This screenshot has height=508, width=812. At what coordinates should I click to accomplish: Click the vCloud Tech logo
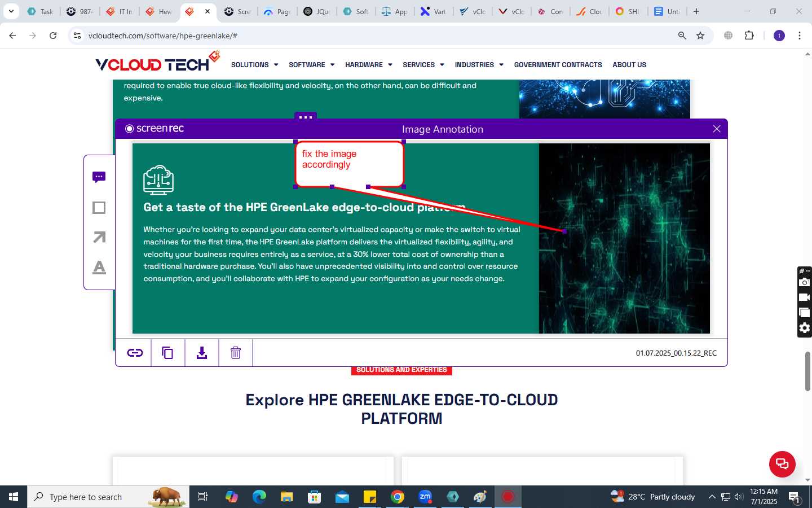pos(157,62)
